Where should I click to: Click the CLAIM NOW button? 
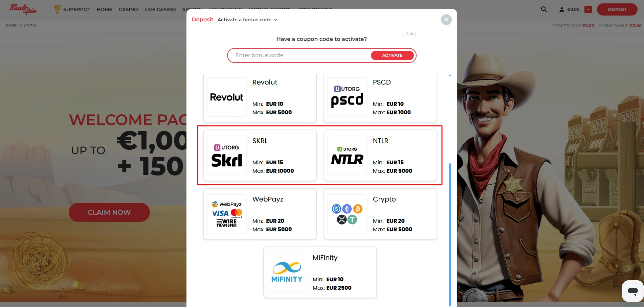[109, 212]
